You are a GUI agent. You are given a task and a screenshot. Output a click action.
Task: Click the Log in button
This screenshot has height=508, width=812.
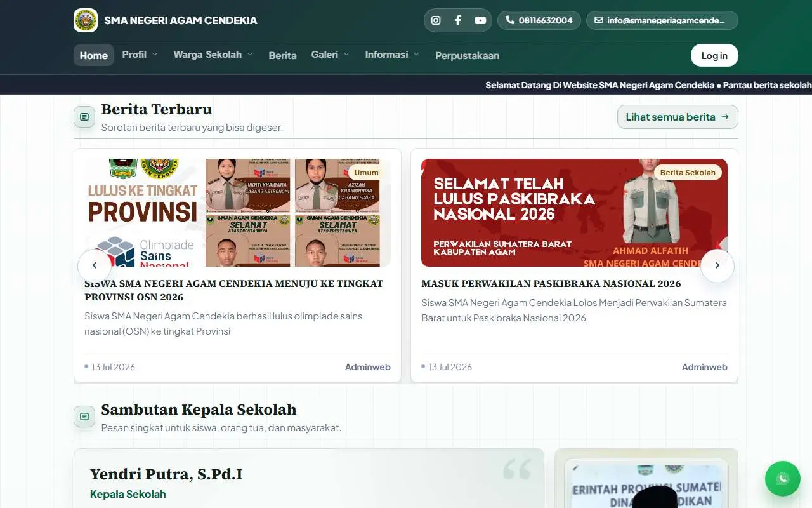[714, 55]
